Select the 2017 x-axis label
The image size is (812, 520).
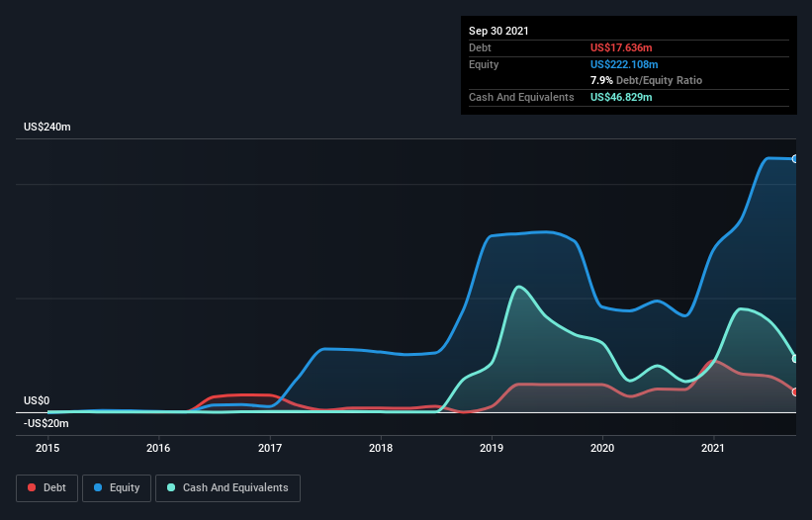click(270, 448)
